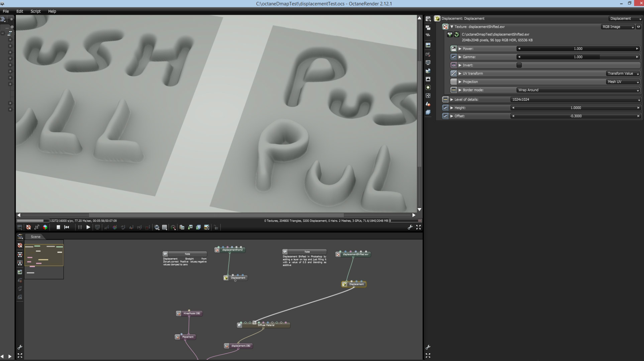Expand the Level of details parameter
This screenshot has width=644, height=361.
452,100
